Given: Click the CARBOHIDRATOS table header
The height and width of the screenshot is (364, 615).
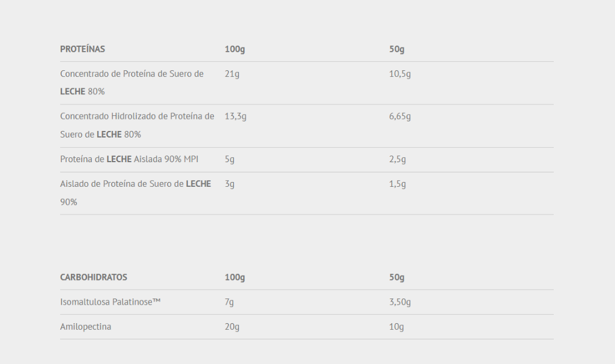Looking at the screenshot, I should (x=93, y=278).
